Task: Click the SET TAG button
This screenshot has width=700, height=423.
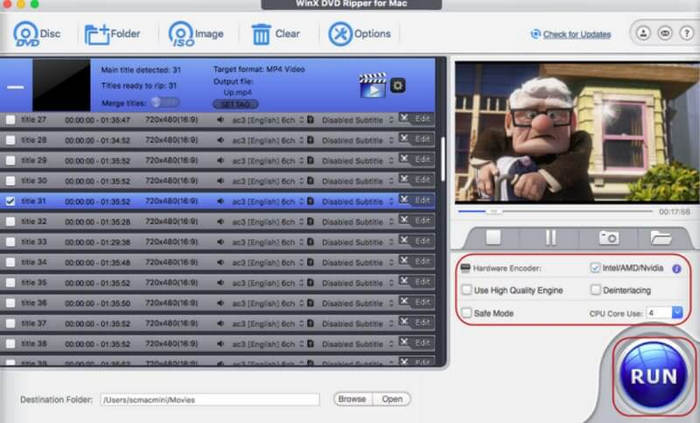Action: pos(235,104)
